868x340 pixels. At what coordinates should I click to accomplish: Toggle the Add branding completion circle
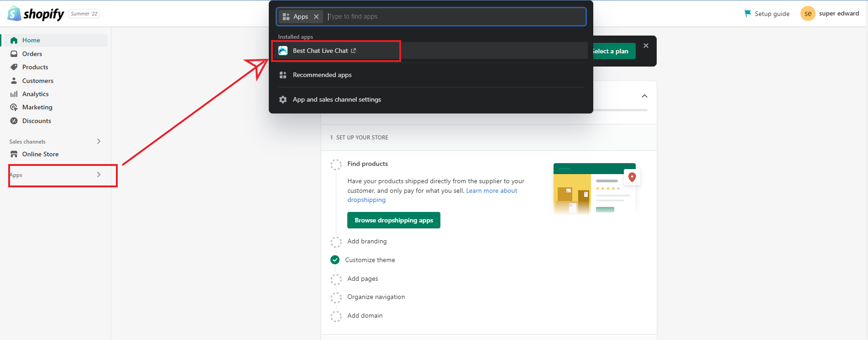click(336, 242)
